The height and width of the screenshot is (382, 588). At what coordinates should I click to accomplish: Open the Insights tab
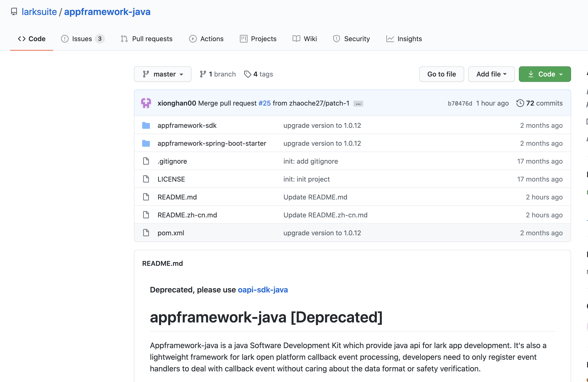(x=404, y=39)
